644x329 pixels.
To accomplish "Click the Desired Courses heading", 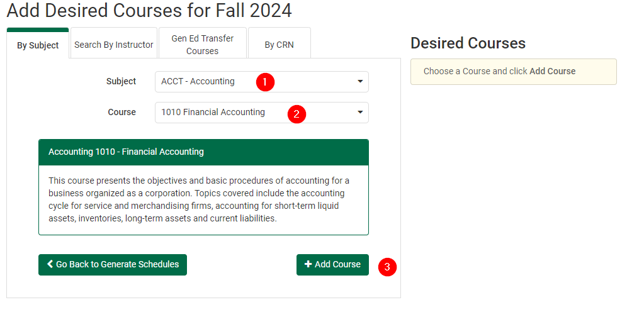I will 468,43.
